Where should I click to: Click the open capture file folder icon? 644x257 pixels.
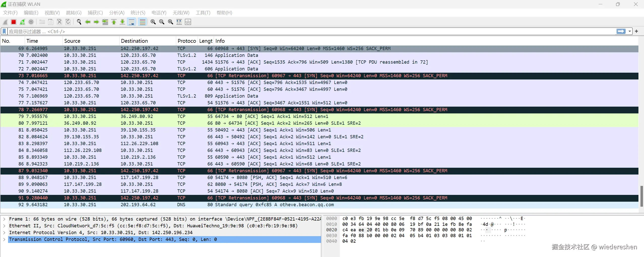42,22
